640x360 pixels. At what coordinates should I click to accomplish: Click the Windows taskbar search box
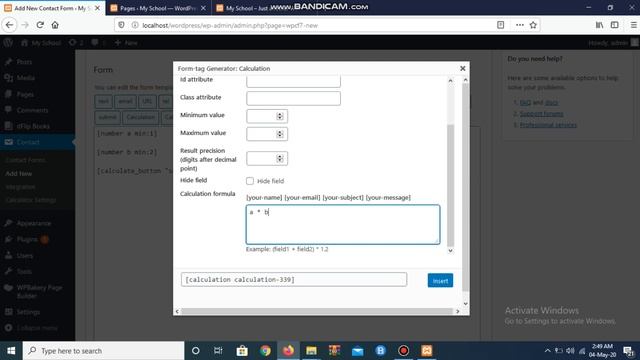(x=103, y=351)
